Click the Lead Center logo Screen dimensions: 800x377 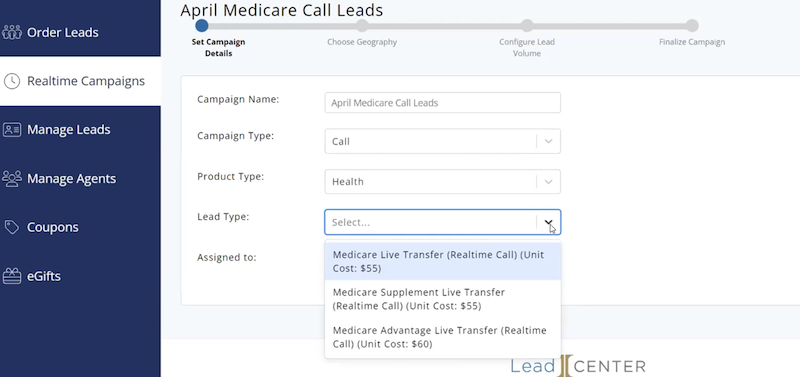(578, 365)
